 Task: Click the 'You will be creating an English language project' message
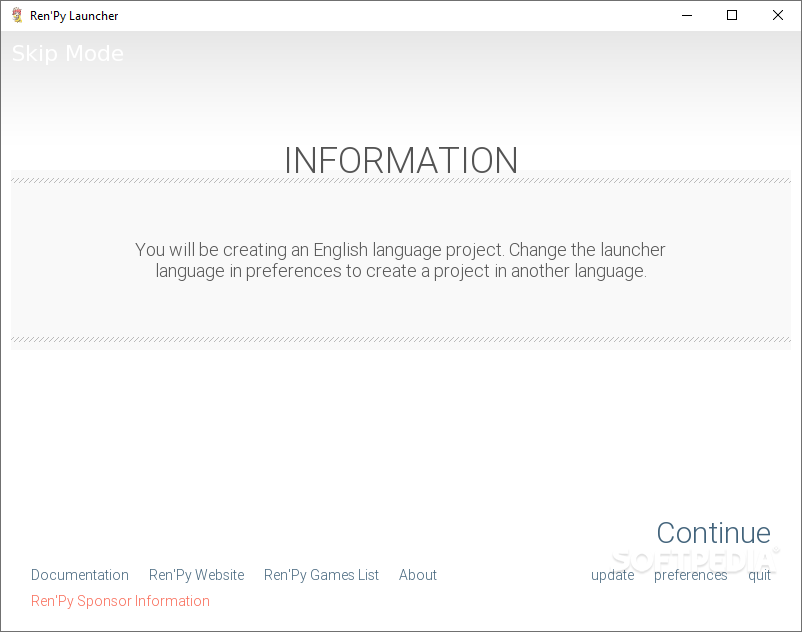click(400, 260)
